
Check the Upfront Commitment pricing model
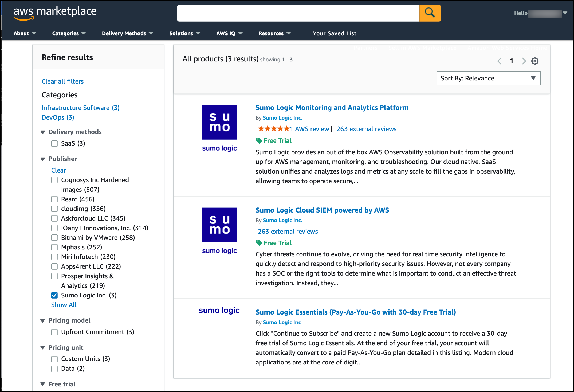pyautogui.click(x=54, y=332)
